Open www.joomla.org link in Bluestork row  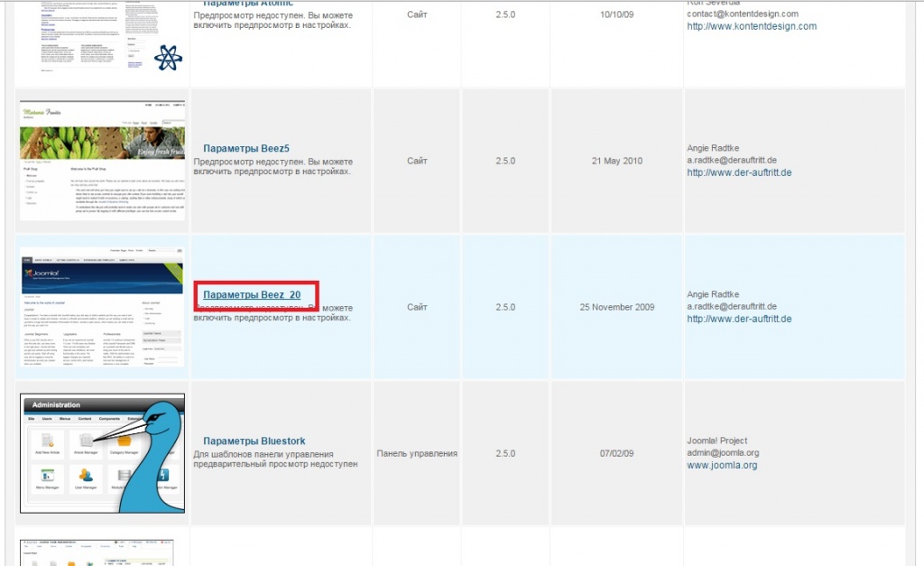click(722, 465)
